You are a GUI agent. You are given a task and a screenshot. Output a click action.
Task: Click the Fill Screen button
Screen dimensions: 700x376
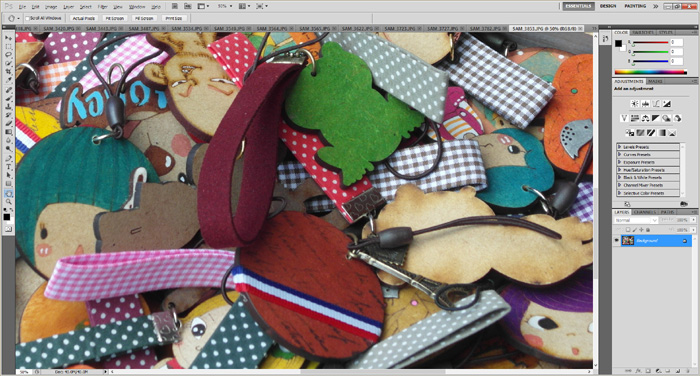click(x=144, y=18)
